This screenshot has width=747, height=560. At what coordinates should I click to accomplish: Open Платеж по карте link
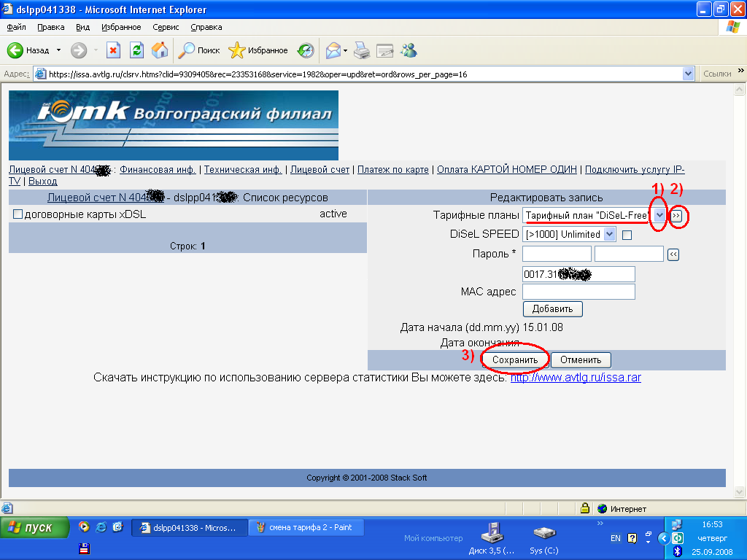[x=393, y=169]
